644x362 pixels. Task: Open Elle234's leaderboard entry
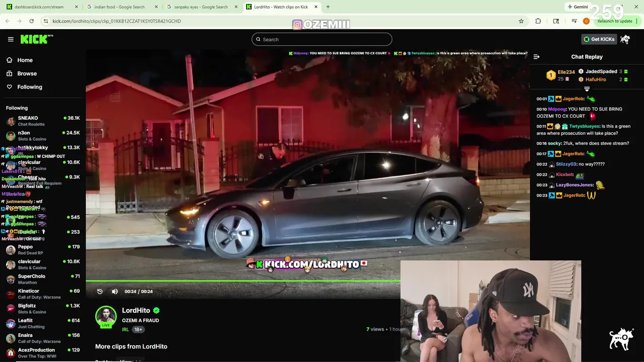[x=561, y=75]
